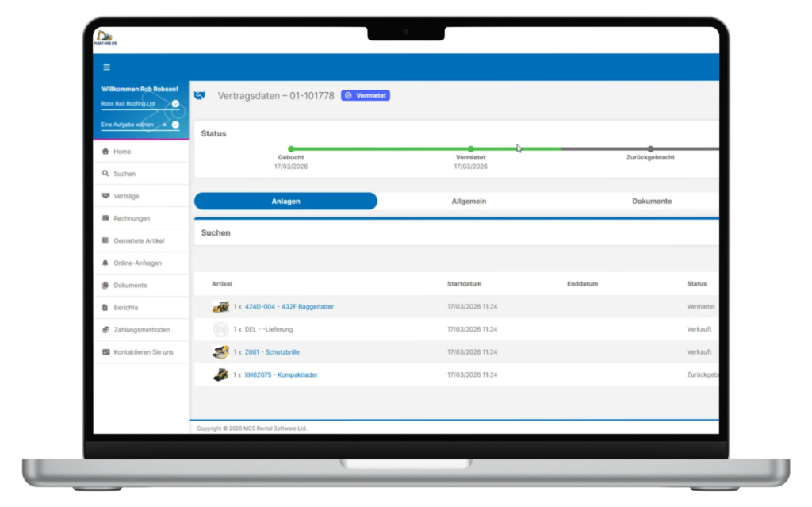The width and height of the screenshot is (812, 507).
Task: Click the Copyright MCS Rental Software footer text
Action: click(251, 428)
